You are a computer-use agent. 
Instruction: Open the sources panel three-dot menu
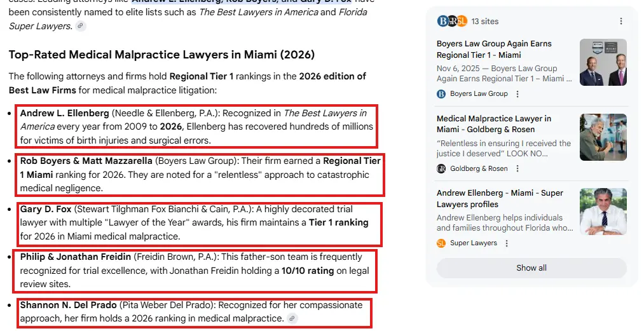point(621,21)
